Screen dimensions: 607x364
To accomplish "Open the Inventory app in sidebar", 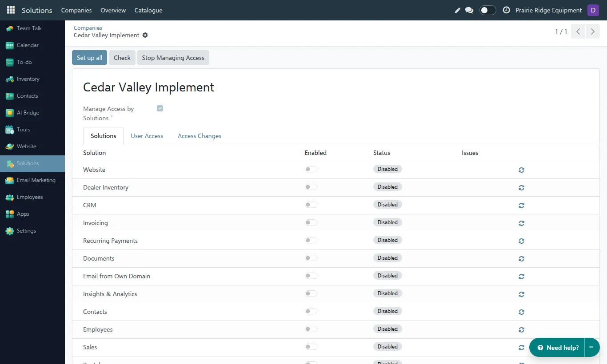I will [x=32, y=79].
